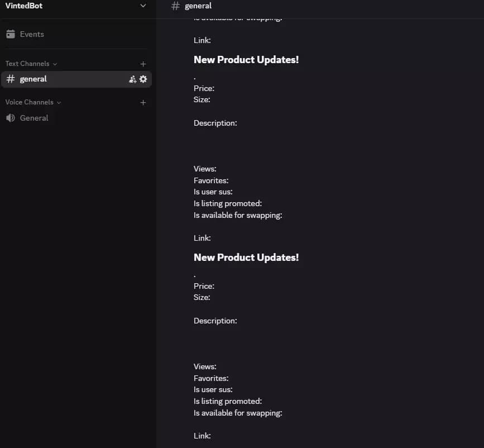Open the Events calendar icon
This screenshot has height=448, width=484.
coord(11,34)
